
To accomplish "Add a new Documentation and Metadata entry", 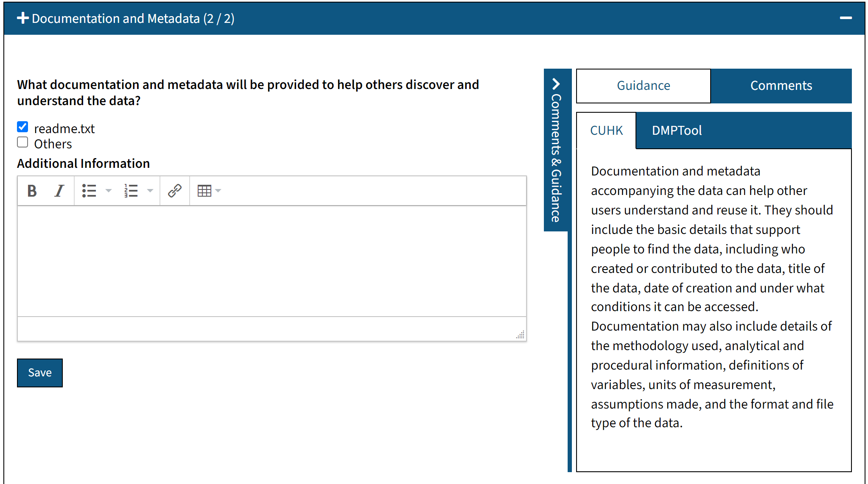I will 22,18.
